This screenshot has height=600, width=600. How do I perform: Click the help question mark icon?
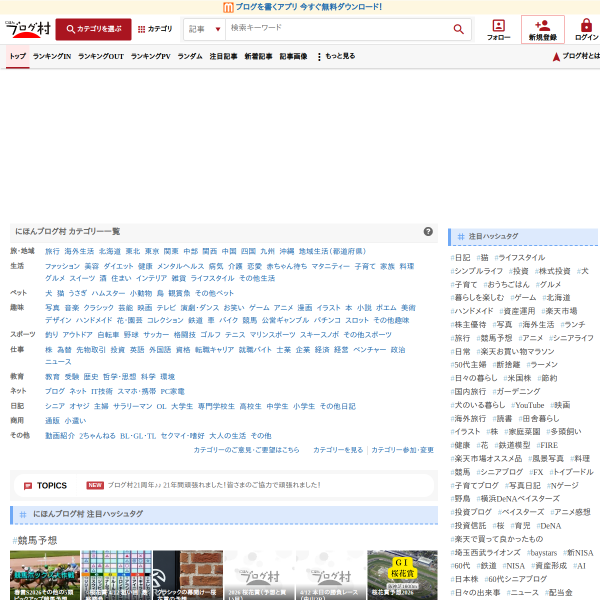pos(428,232)
